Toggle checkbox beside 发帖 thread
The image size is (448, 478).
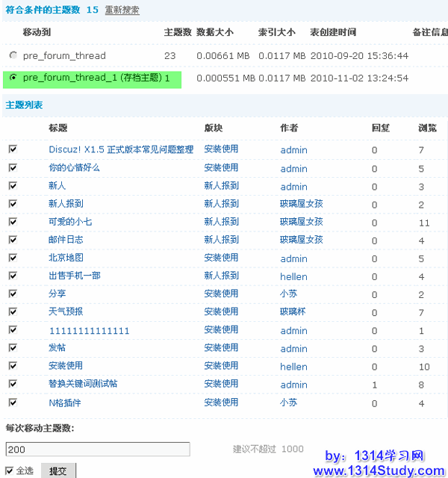tap(13, 348)
